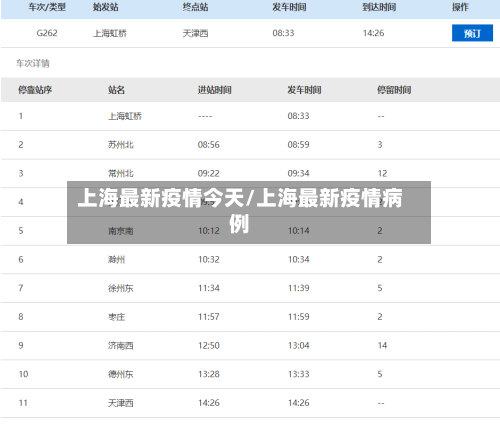Click 天津西 under the 终点站 column
Image resolution: width=500 pixels, height=425 pixels.
[195, 33]
